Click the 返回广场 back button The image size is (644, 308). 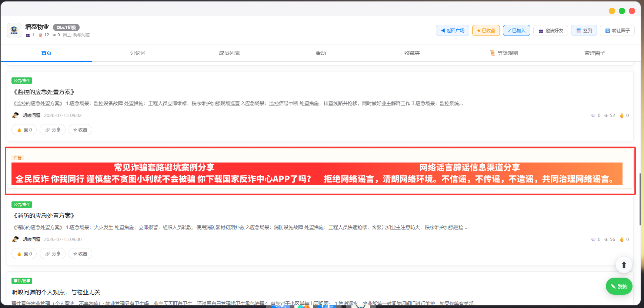click(452, 30)
